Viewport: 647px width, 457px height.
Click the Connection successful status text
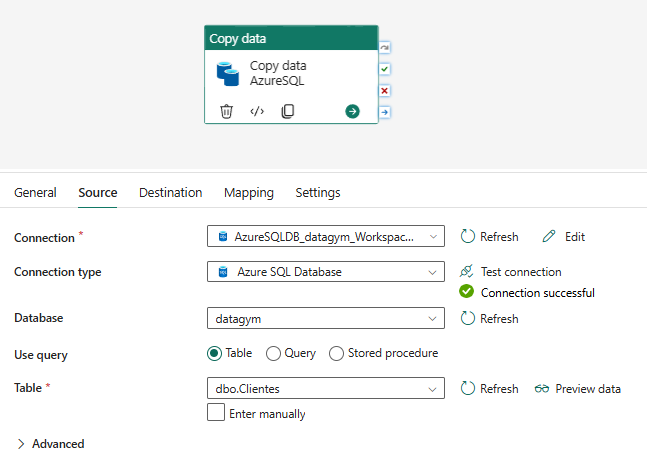(538, 293)
